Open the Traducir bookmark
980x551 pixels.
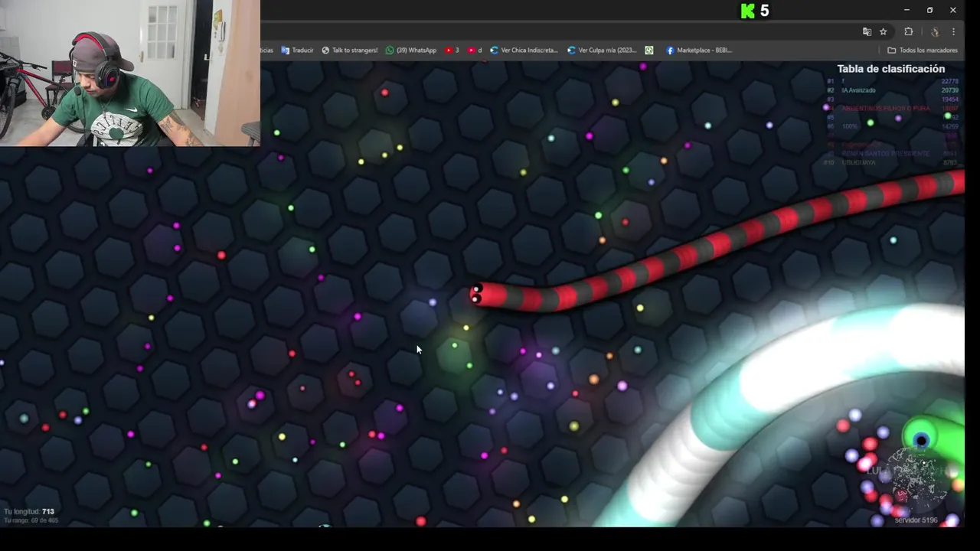(297, 51)
